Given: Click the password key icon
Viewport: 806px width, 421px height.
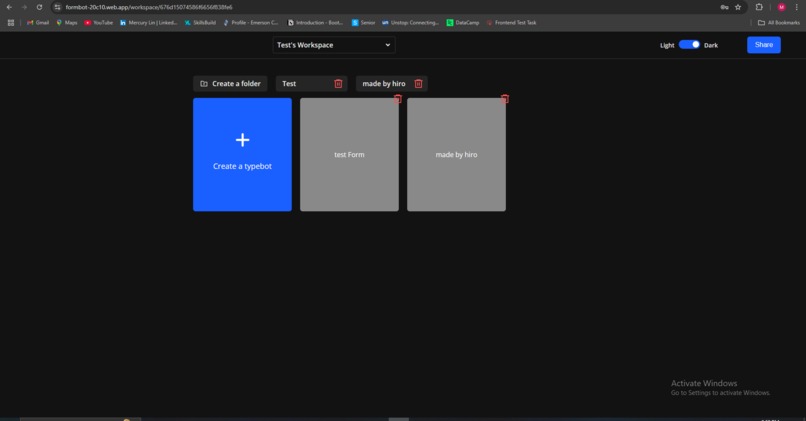Looking at the screenshot, I should click(x=724, y=7).
